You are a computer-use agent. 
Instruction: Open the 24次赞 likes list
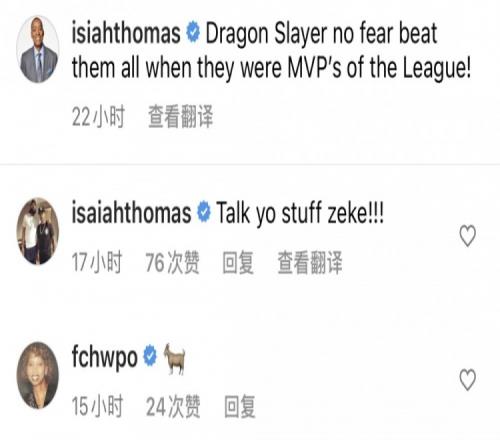coord(173,406)
